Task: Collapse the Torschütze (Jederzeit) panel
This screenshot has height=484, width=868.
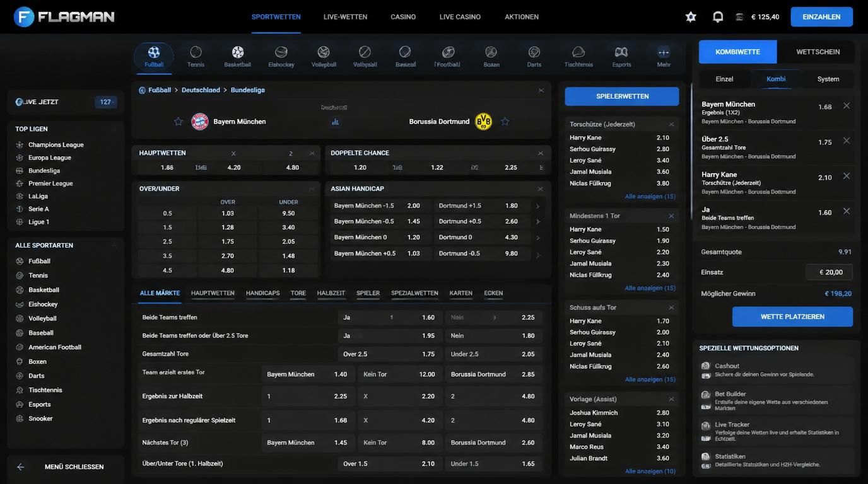Action: pos(671,124)
